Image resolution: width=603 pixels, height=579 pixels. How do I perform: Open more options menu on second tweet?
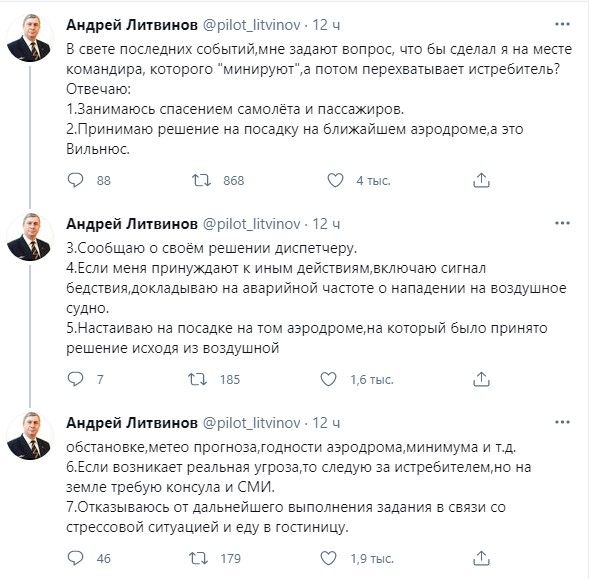pos(562,223)
